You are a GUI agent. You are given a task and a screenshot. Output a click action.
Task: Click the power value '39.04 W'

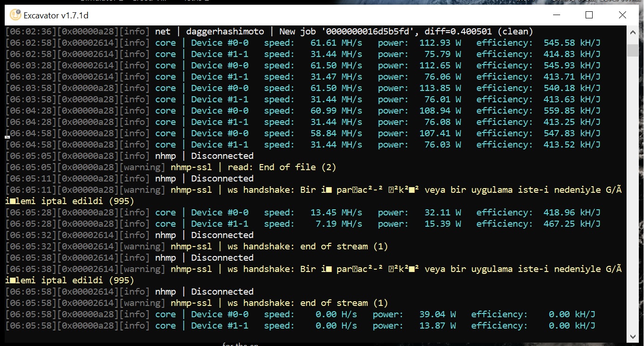click(x=438, y=314)
